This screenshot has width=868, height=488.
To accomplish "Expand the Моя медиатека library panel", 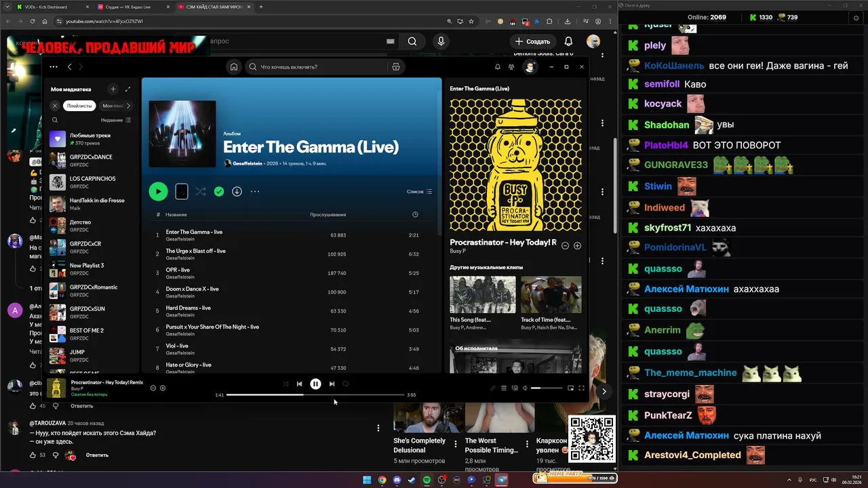I will coord(127,89).
